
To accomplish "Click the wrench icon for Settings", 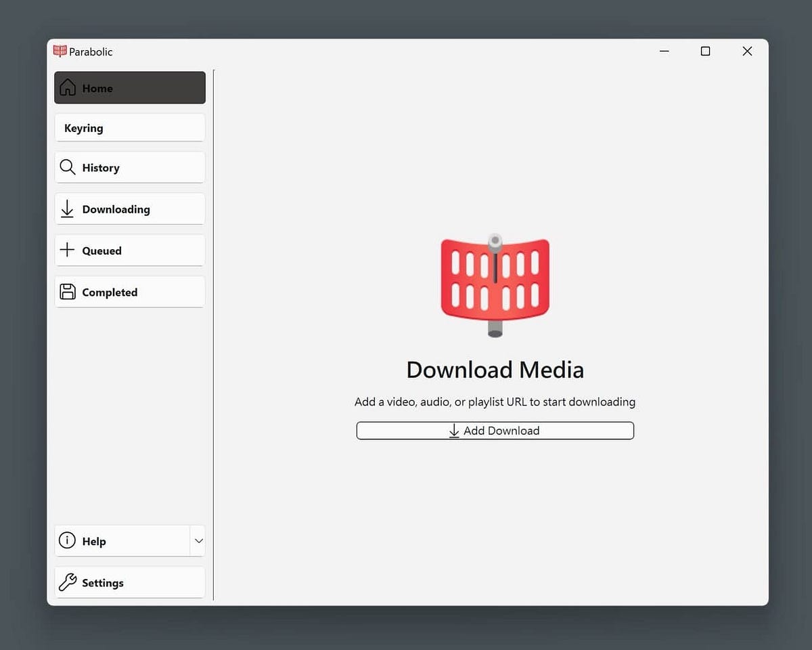I will click(x=68, y=582).
